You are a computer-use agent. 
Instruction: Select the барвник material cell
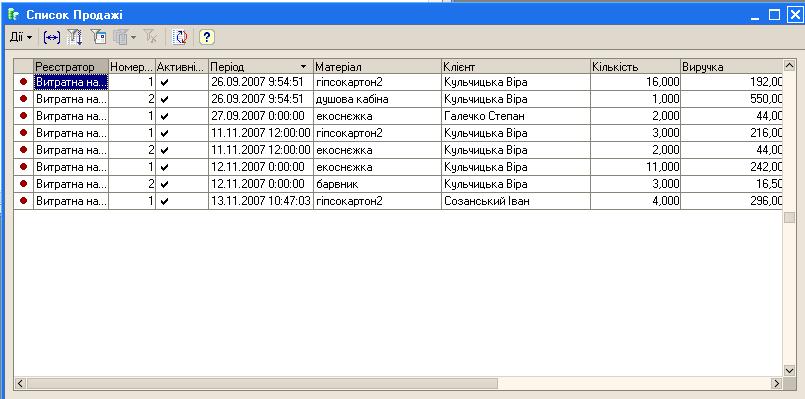pyautogui.click(x=377, y=184)
